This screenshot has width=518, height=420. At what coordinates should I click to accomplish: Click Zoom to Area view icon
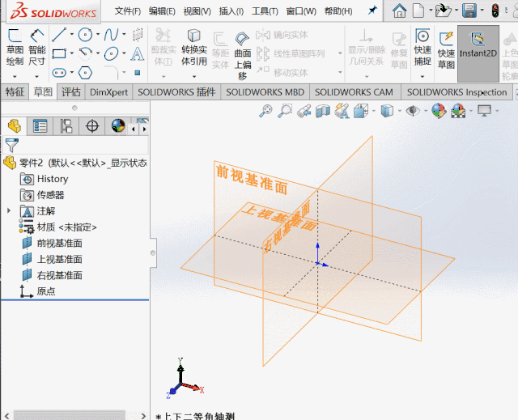285,111
